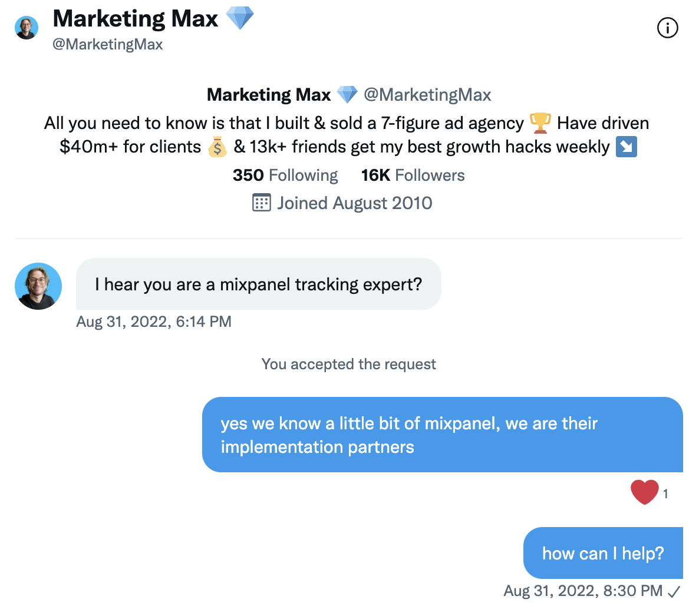This screenshot has width=699, height=616.
Task: Click the Joined August 2010 text
Action: tap(355, 203)
